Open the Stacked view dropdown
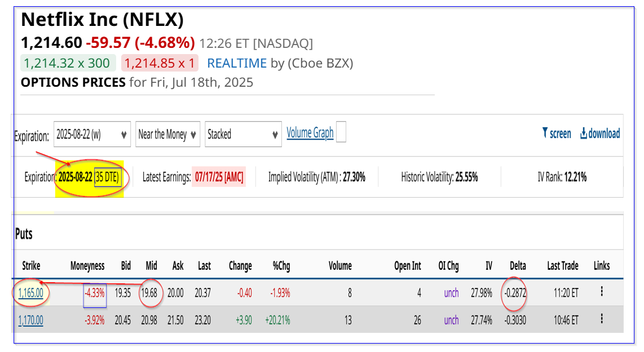Screen dimensions: 644x352 coord(243,134)
